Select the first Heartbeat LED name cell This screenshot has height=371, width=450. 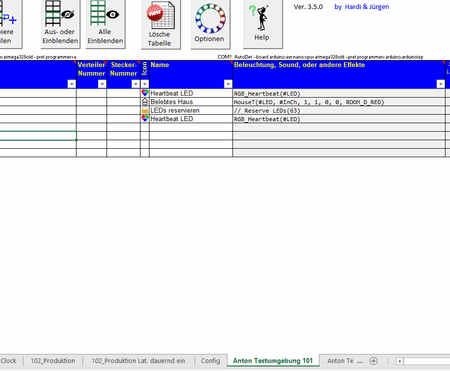191,93
